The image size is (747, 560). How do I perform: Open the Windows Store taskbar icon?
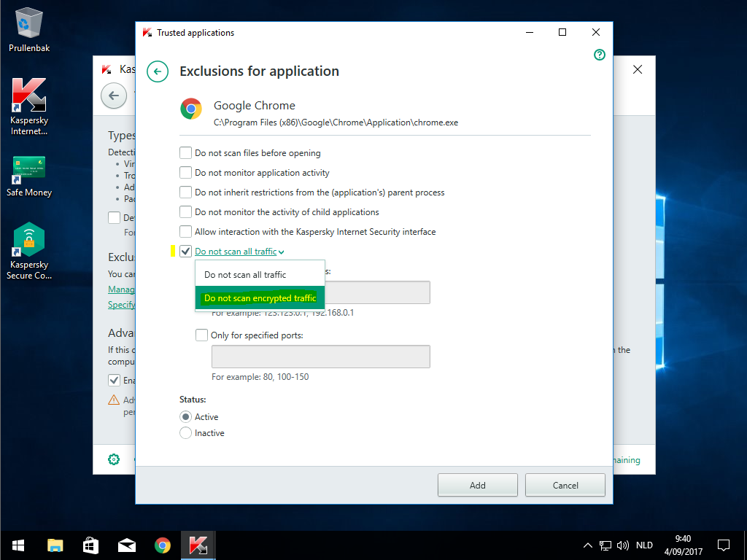[90, 545]
